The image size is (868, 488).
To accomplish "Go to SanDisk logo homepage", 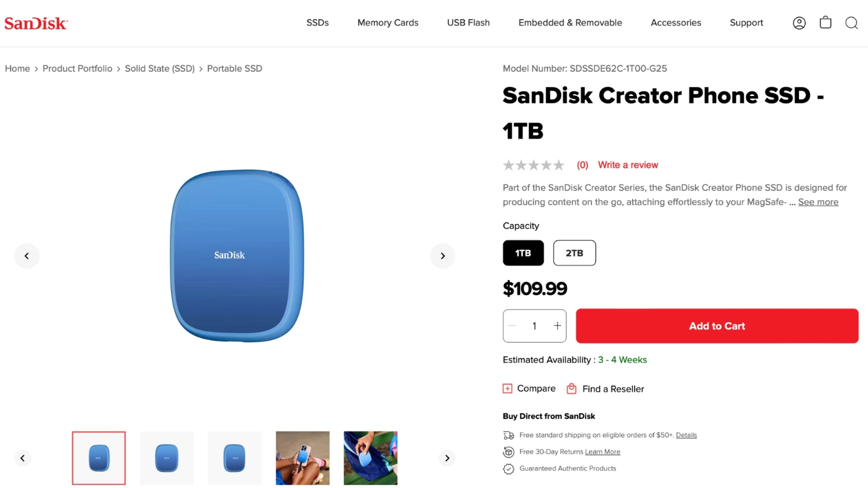I will (x=36, y=23).
